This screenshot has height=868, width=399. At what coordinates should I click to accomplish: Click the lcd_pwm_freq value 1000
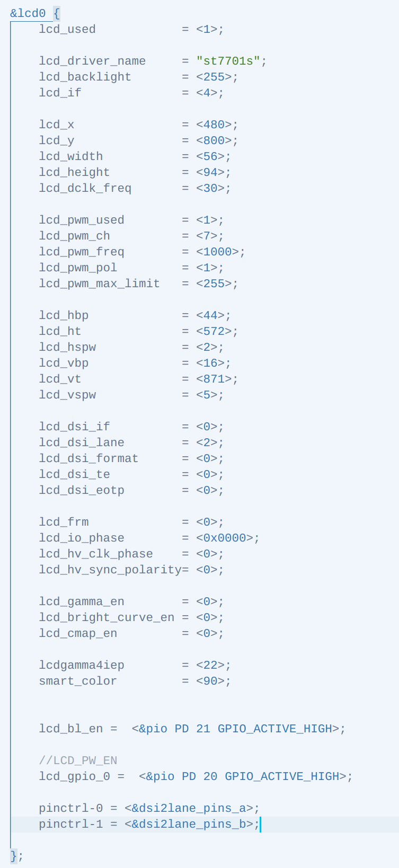pyautogui.click(x=217, y=252)
